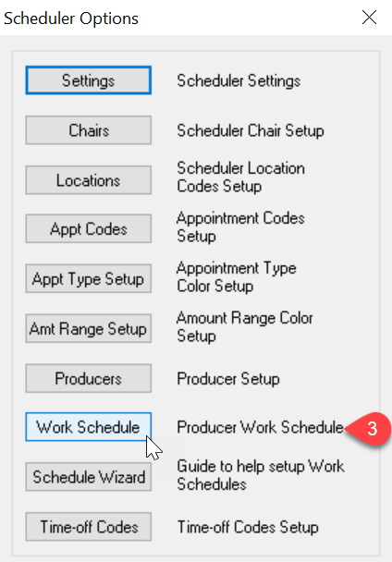The height and width of the screenshot is (562, 392).
Task: Open Chairs setup
Action: pyautogui.click(x=88, y=130)
